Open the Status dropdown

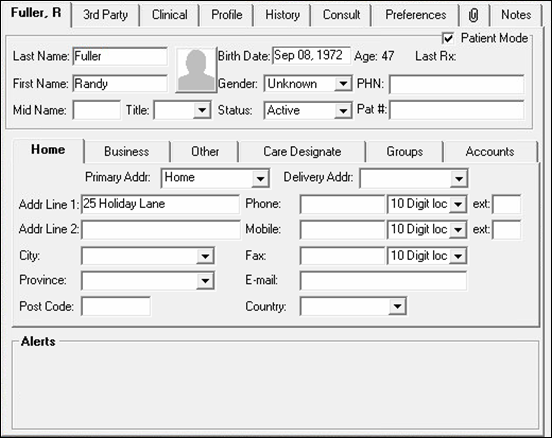342,111
